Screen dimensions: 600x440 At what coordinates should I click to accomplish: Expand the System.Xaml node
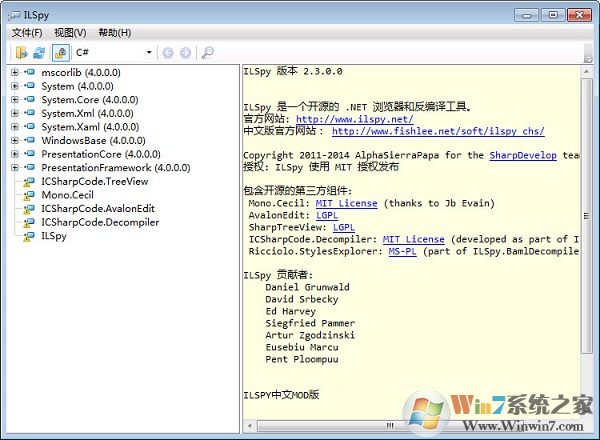tap(15, 127)
